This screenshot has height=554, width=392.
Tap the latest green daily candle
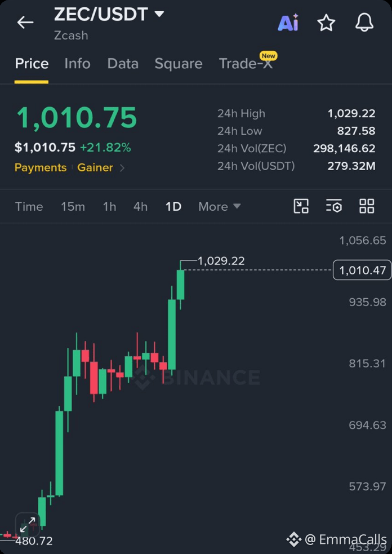click(x=180, y=285)
